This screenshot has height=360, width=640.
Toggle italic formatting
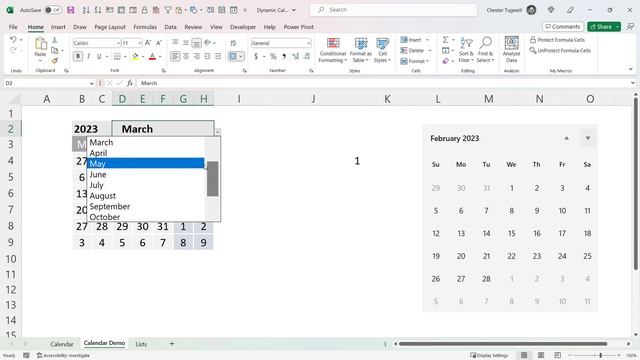[88, 56]
